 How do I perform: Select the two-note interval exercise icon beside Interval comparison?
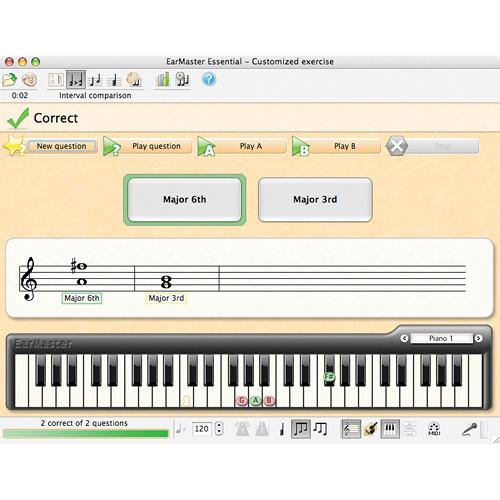click(x=95, y=80)
